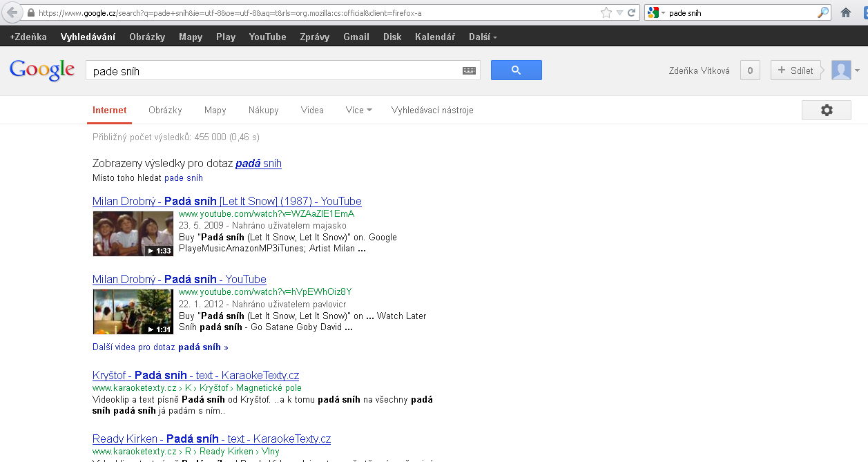Viewport: 868px width, 462px height.
Task: Switch to the Nákupy results tab
Action: tap(264, 110)
